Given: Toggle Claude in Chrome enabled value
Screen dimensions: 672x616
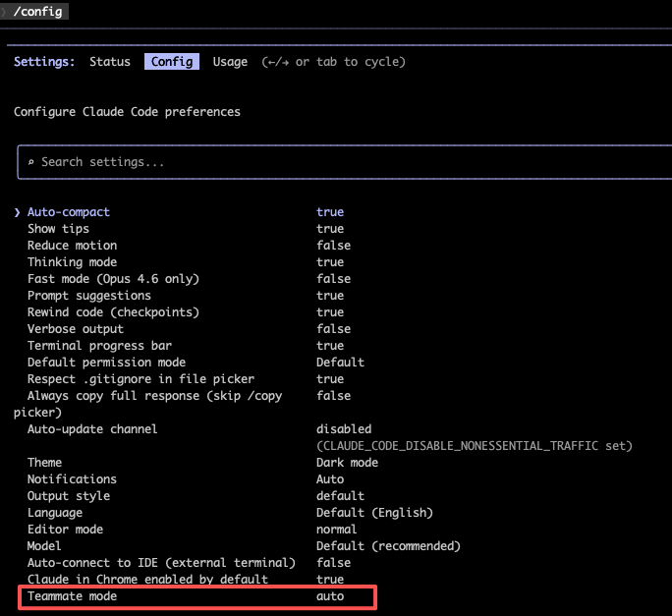Looking at the screenshot, I should coord(330,580).
